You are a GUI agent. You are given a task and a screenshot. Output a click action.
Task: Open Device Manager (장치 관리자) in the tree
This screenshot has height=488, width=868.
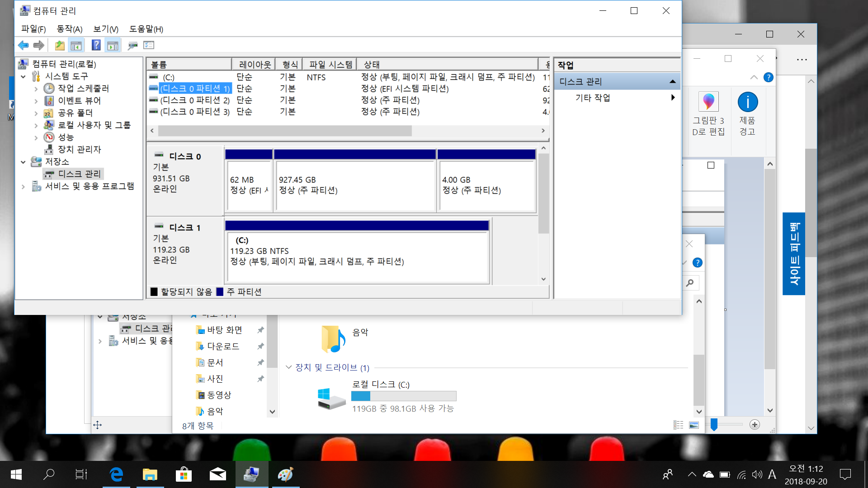click(x=79, y=150)
